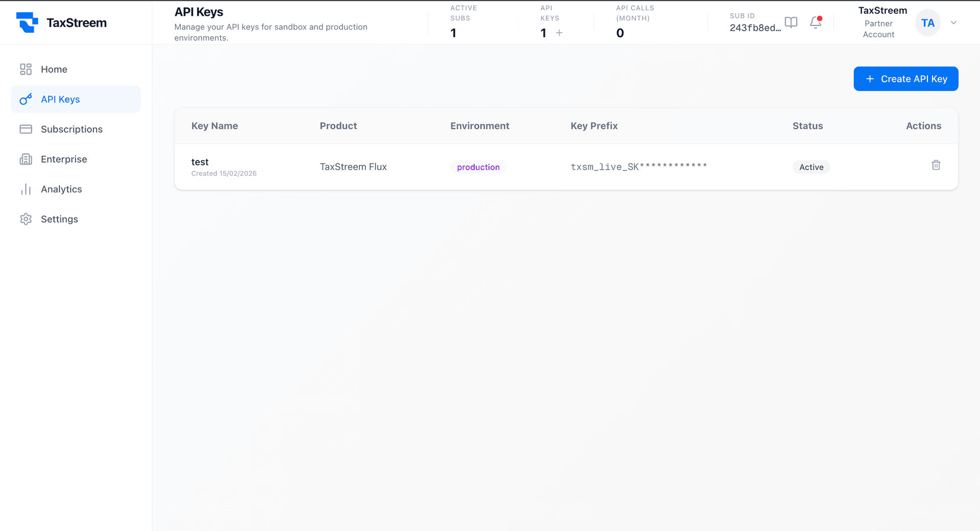Click the plus icon beside API Keys count
The image size is (980, 531).
point(559,33)
